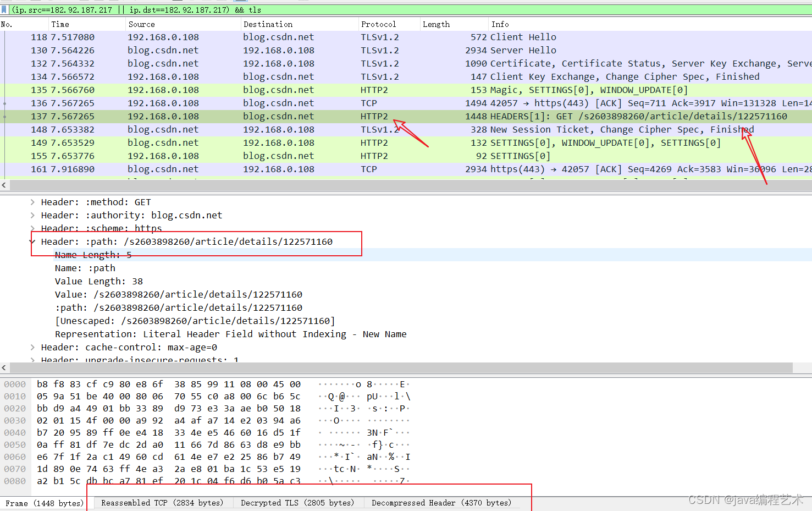Screen dimensions: 812x511
Task: Select the Value Length: 38 field
Action: pyautogui.click(x=99, y=282)
